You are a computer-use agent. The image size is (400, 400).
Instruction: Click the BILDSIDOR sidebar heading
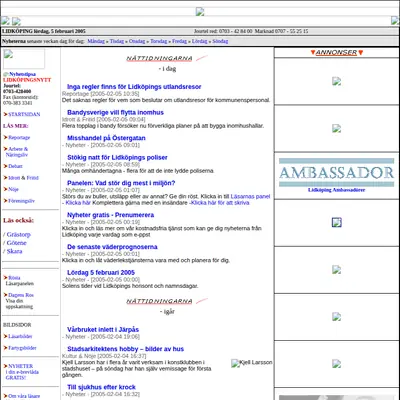[x=17, y=325]
